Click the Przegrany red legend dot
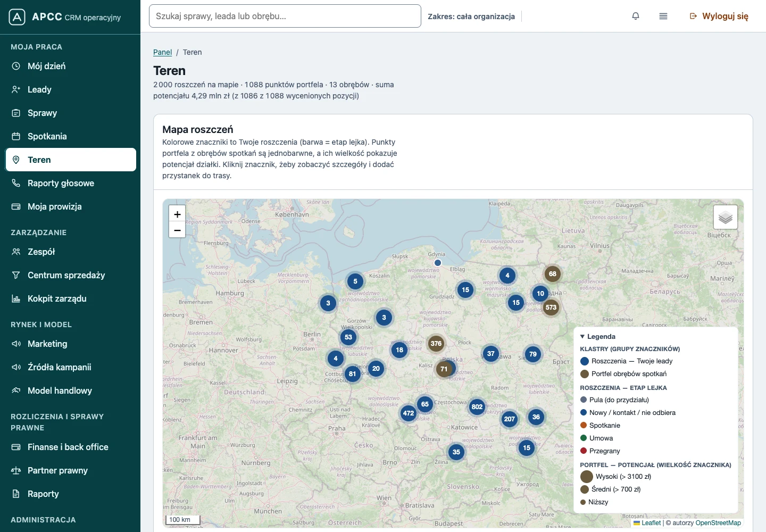This screenshot has height=532, width=766. point(584,451)
